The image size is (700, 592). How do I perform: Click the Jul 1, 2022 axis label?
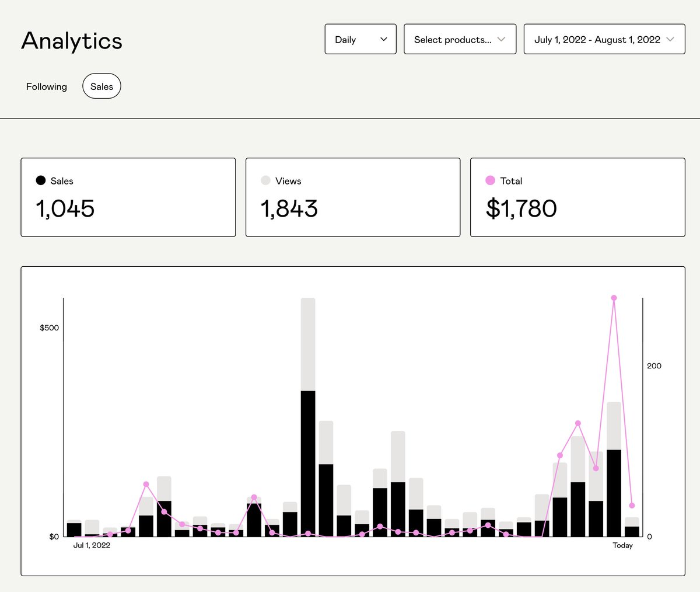(92, 545)
